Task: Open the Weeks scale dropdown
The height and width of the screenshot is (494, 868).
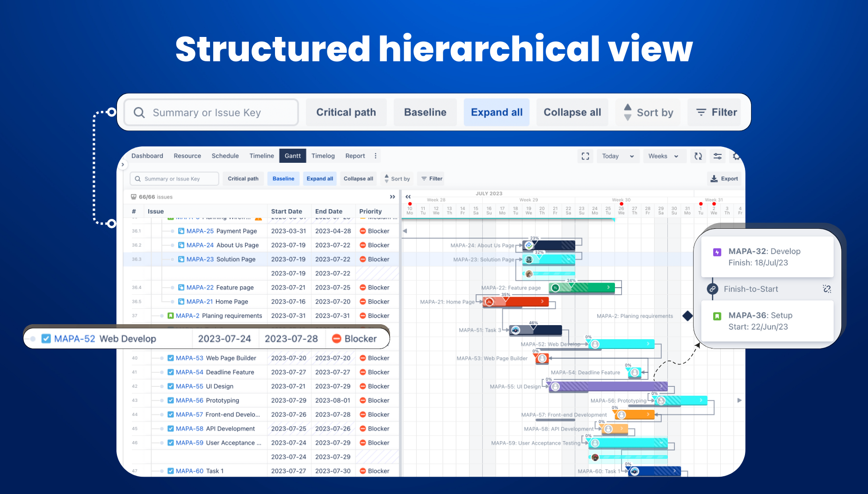Action: pyautogui.click(x=663, y=156)
